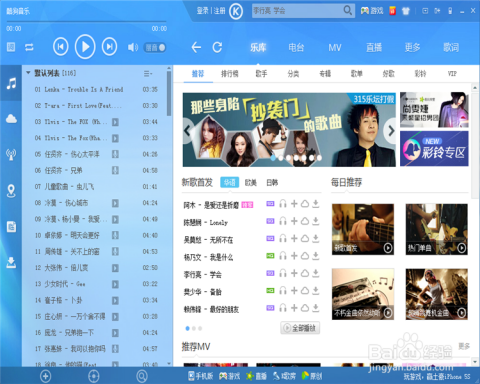Switch to the 直播 live tab
480x384 pixels.
point(374,47)
